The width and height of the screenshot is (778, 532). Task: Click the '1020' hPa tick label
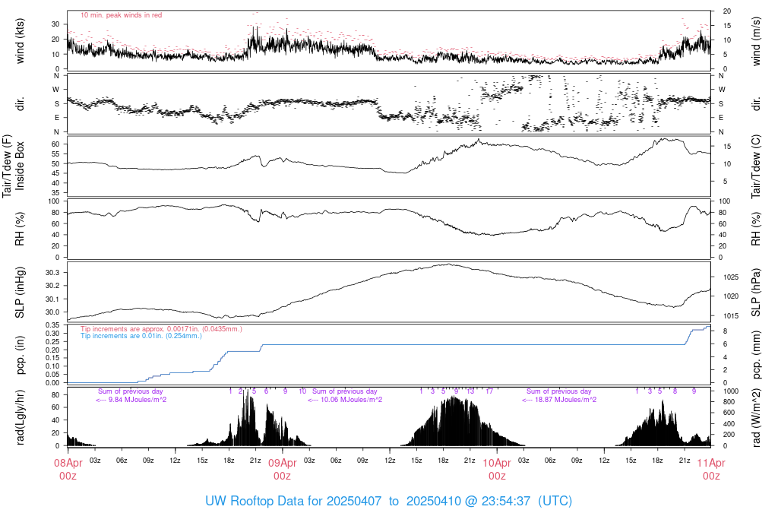(731, 296)
